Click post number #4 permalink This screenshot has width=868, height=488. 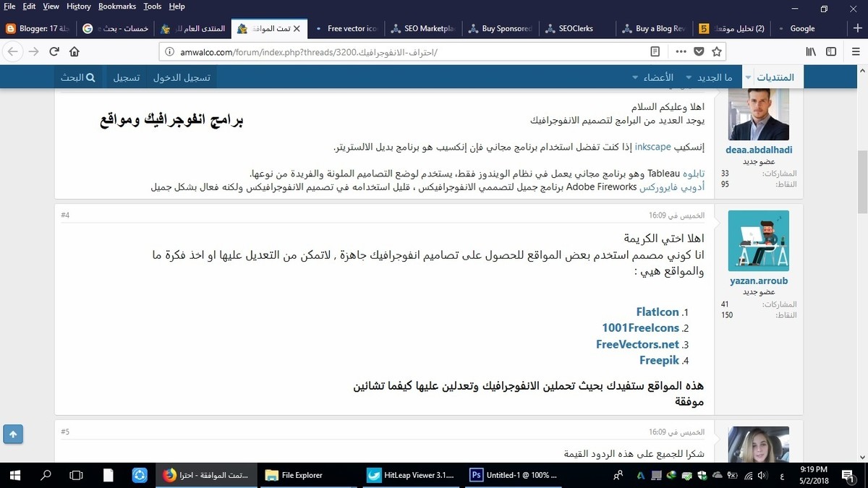[65, 215]
